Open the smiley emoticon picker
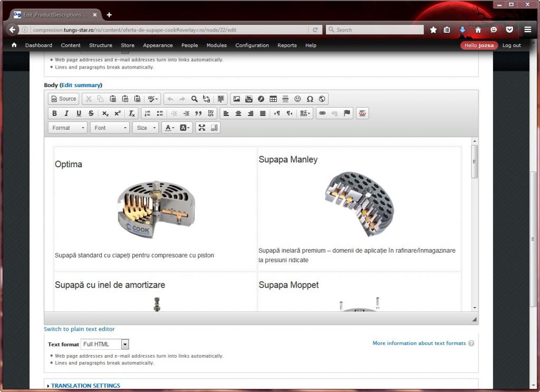The width and height of the screenshot is (540, 392). click(297, 99)
